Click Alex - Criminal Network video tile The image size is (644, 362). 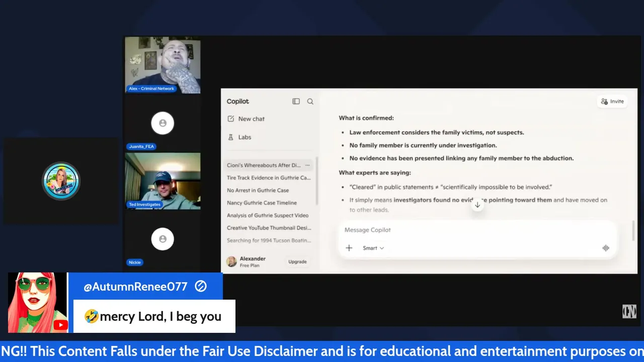point(163,65)
